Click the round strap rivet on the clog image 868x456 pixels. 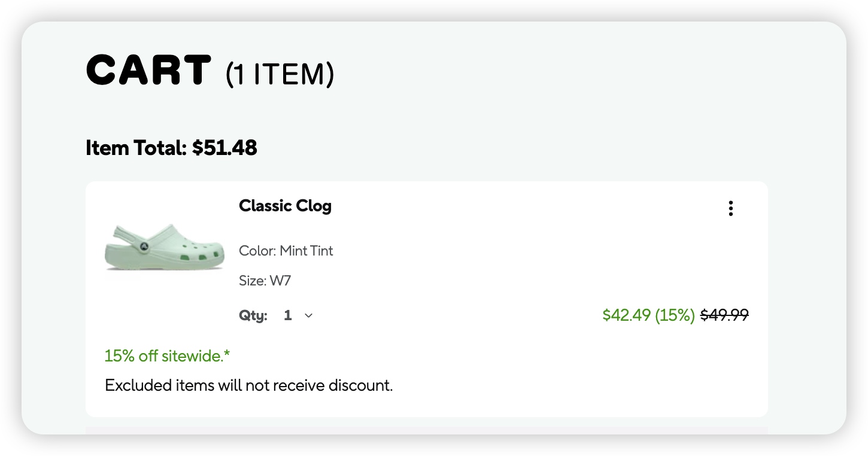(144, 246)
